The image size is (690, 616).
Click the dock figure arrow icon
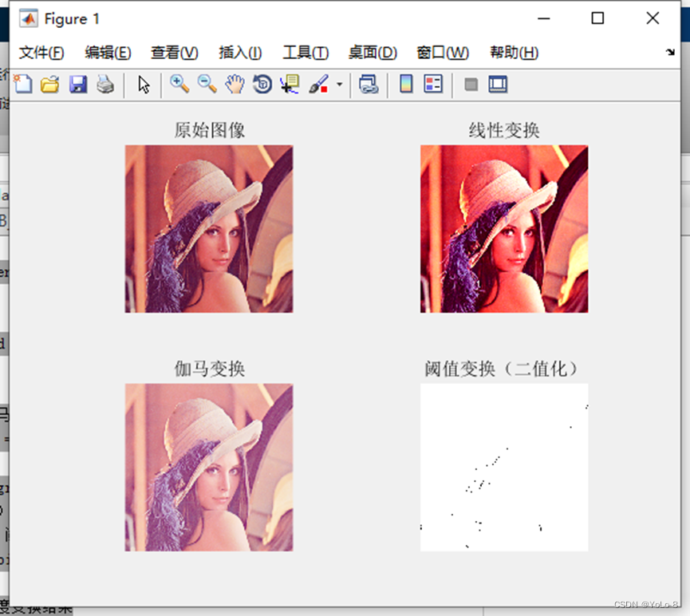tap(670, 52)
